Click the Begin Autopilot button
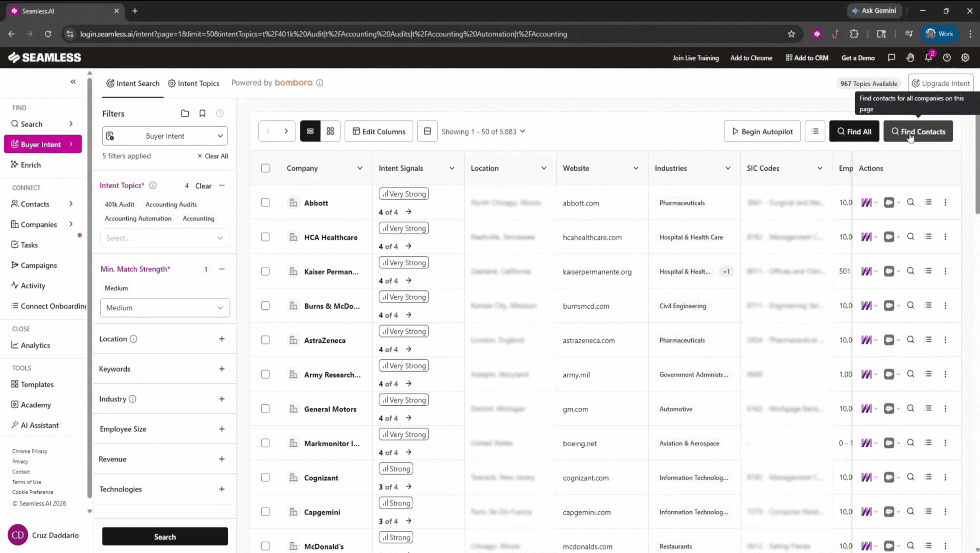Screen dimensions: 980x553 click(x=762, y=131)
